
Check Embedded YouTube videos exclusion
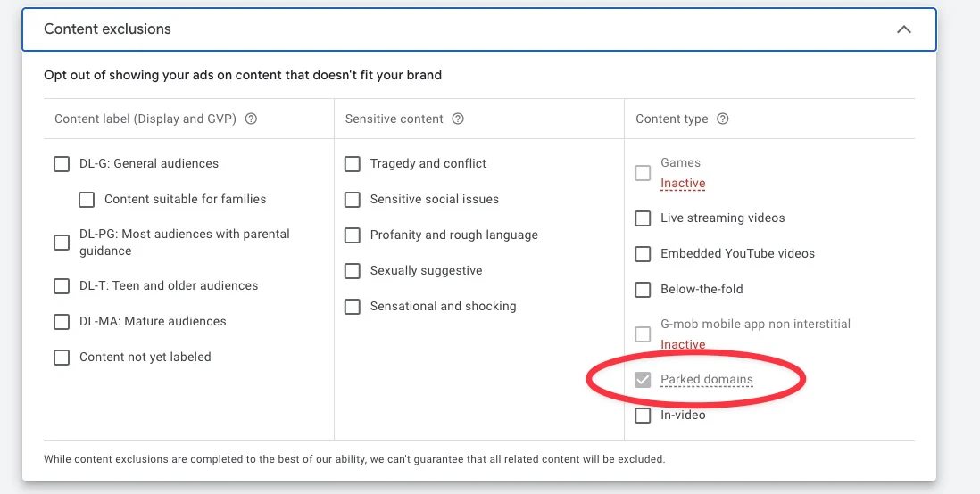click(x=643, y=253)
